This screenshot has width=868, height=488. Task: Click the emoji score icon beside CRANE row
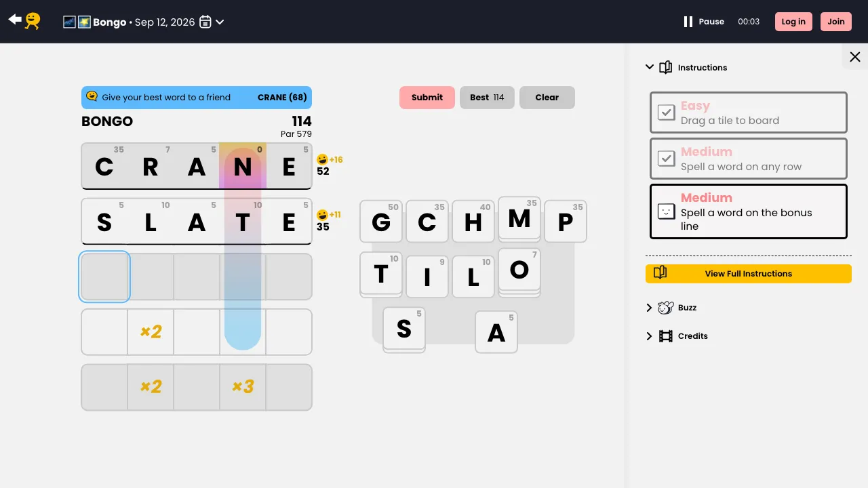322,160
